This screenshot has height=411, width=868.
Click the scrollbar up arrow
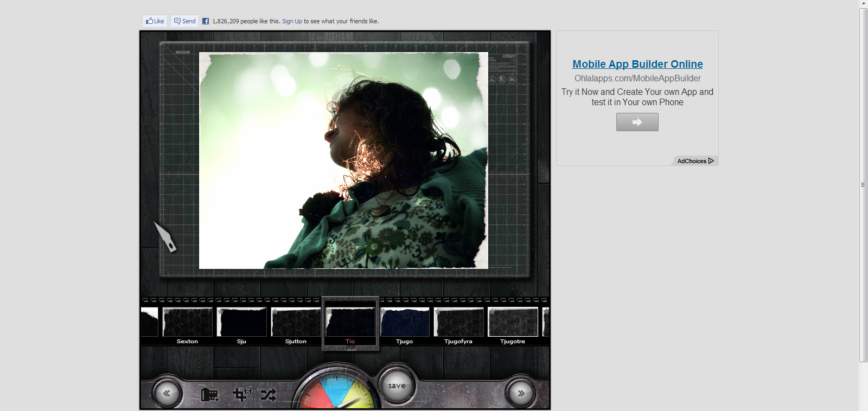point(863,4)
